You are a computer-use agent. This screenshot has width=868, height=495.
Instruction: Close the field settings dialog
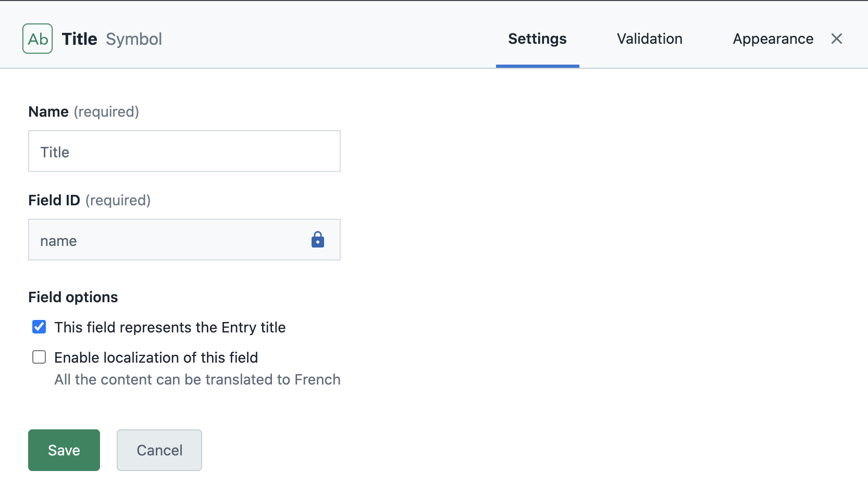(x=837, y=39)
